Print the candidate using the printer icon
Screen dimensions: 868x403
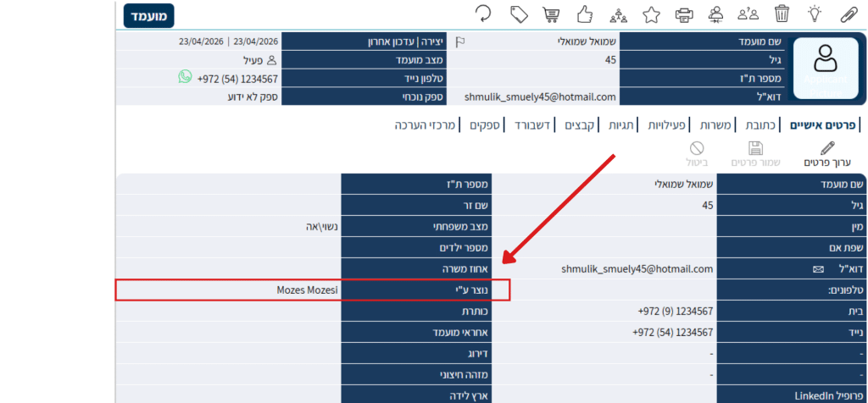click(x=683, y=14)
